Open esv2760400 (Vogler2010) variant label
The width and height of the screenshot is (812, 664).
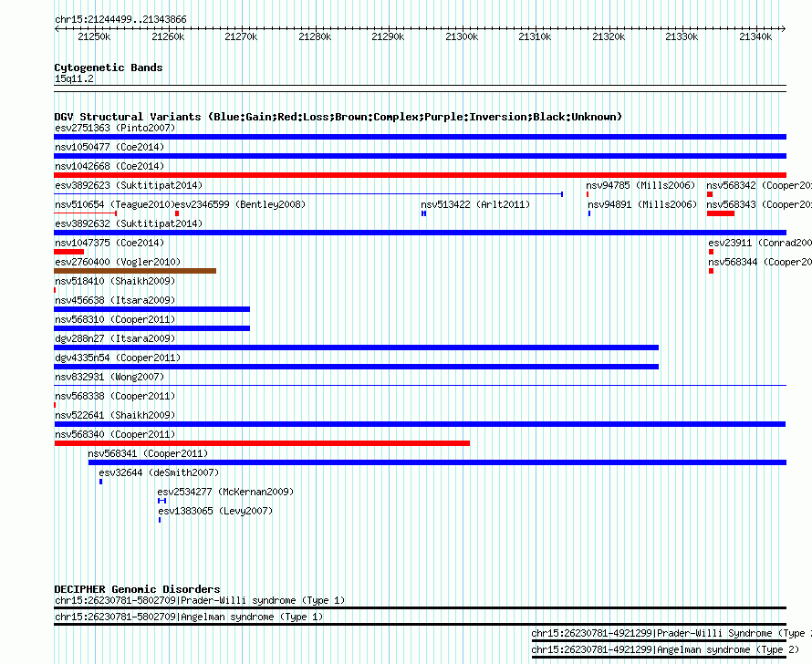[118, 262]
